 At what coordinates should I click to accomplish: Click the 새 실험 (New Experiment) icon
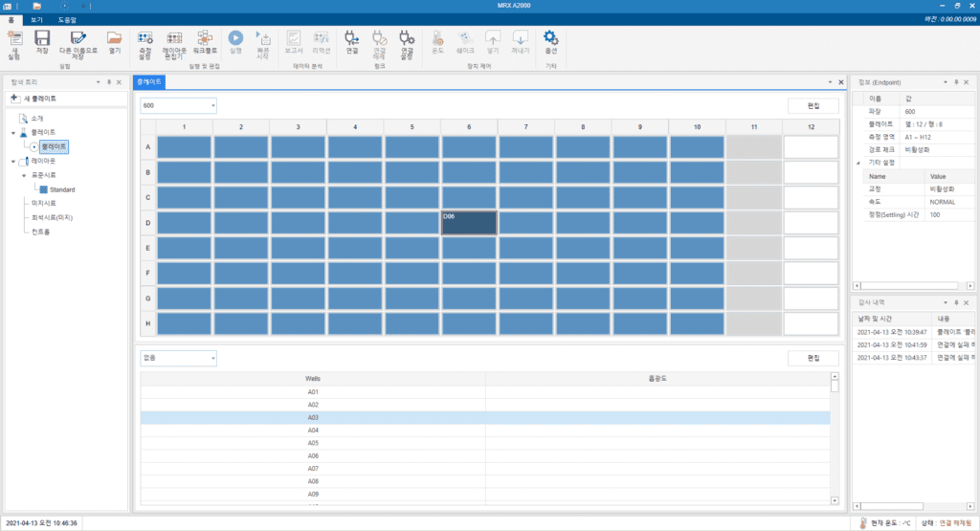[x=14, y=41]
